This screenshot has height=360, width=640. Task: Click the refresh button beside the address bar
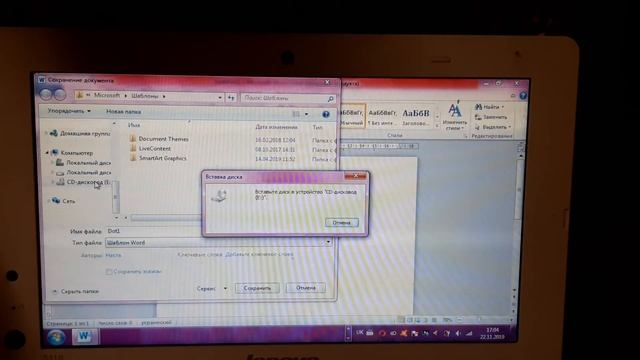pos(231,98)
